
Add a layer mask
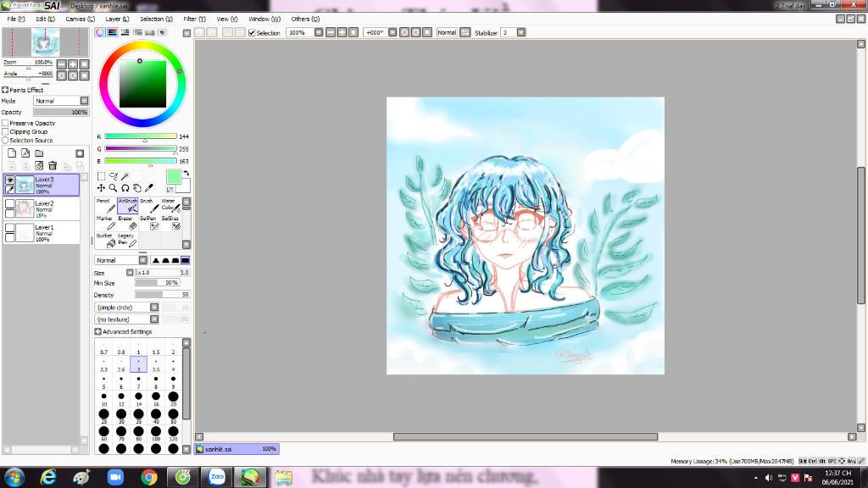[x=80, y=153]
